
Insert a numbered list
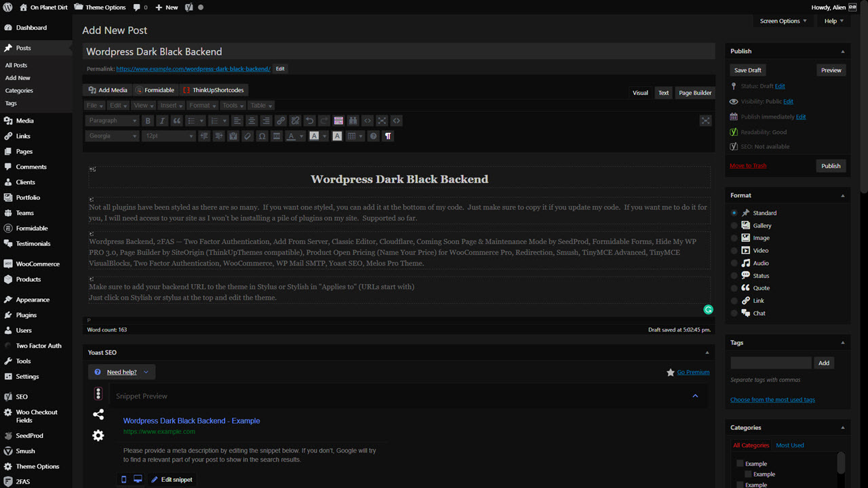pos(218,121)
